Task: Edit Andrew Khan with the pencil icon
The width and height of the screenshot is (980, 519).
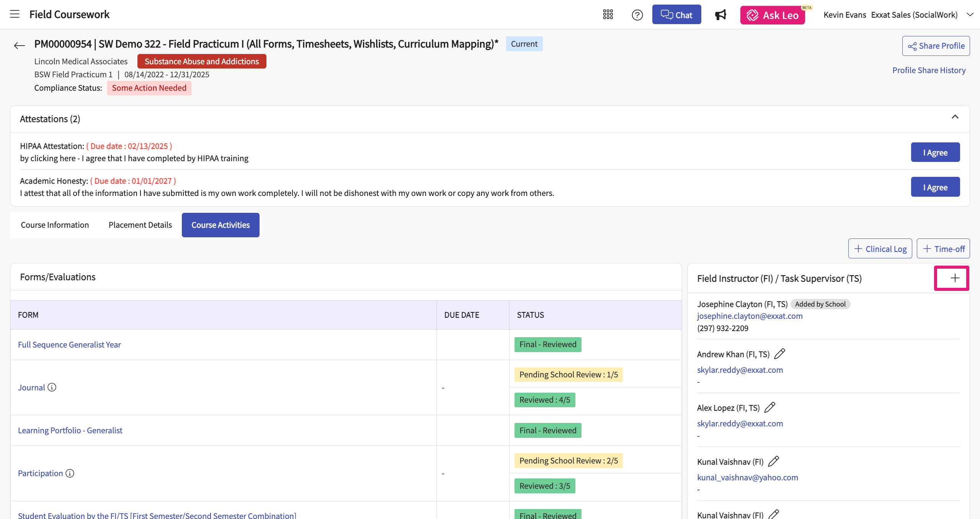Action: pyautogui.click(x=779, y=354)
